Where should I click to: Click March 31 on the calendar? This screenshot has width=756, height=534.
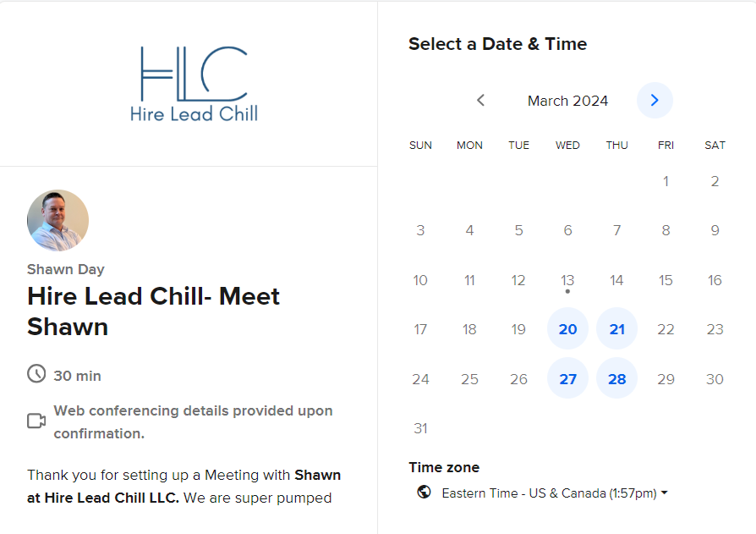tap(420, 428)
